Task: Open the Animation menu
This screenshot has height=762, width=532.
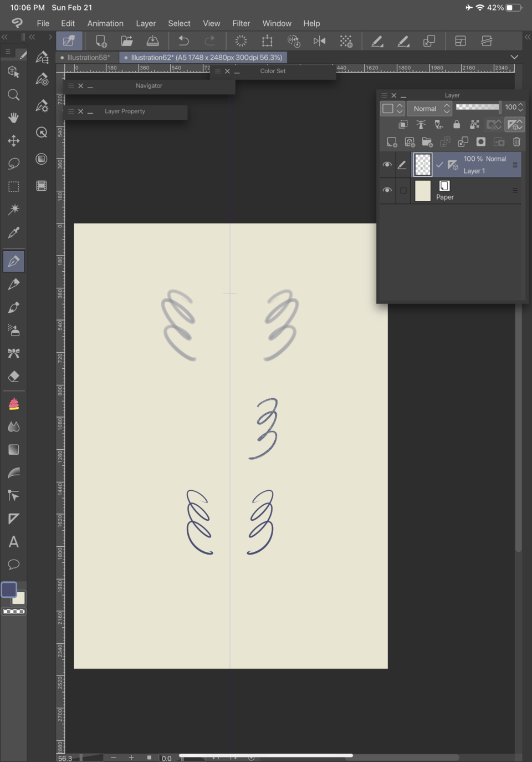Action: (105, 23)
